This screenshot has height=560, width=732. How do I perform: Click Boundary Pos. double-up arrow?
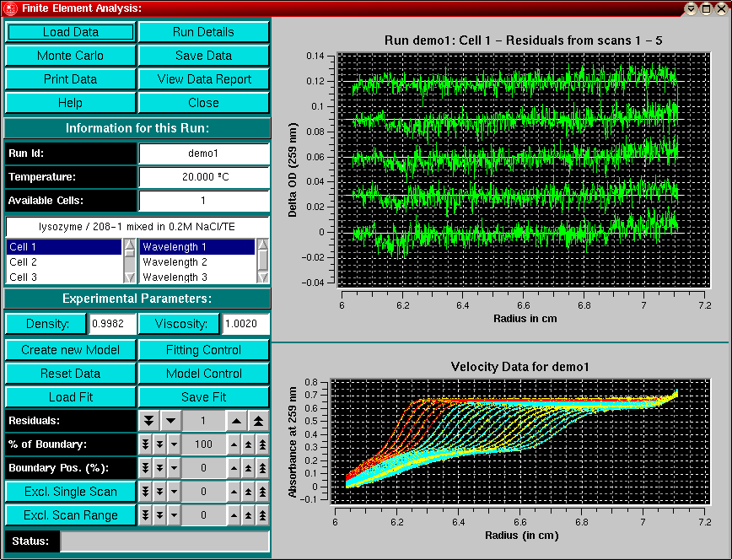[248, 467]
